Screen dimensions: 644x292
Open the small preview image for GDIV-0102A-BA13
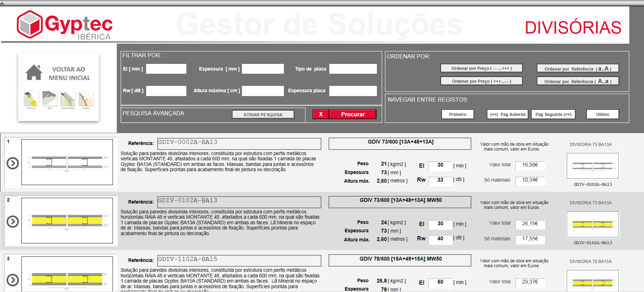(593, 224)
